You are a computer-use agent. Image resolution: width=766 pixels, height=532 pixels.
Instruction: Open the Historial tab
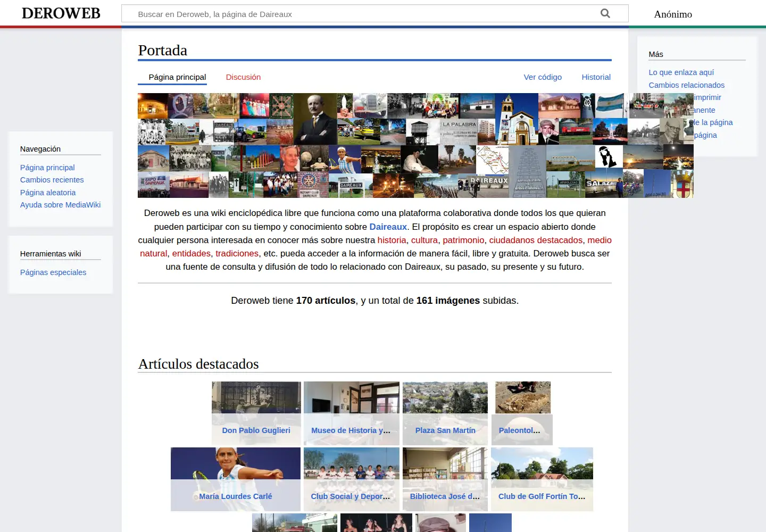pos(596,77)
